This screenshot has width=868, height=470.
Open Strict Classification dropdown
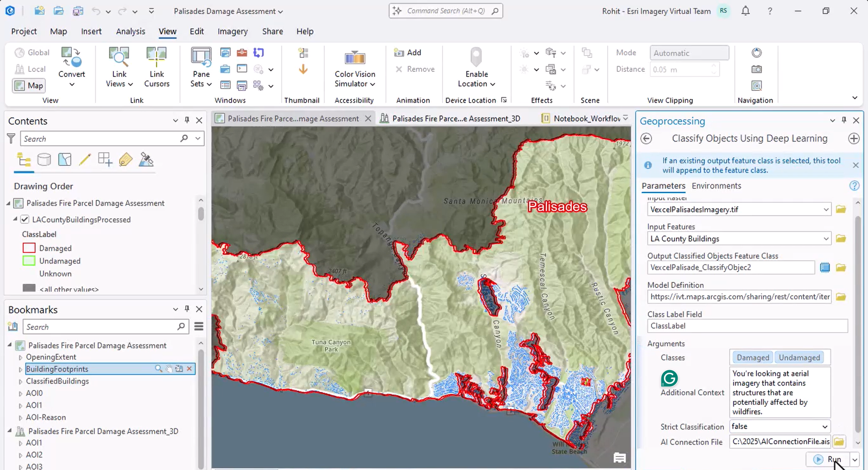825,427
